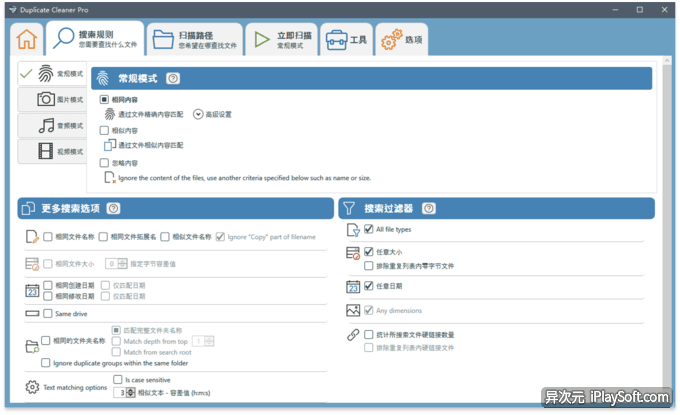Click image dimensions icon beside Any dimensions
680x415 pixels.
point(353,310)
